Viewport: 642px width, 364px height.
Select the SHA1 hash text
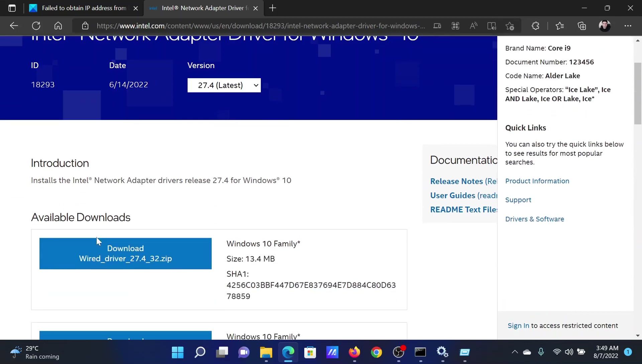[311, 285]
